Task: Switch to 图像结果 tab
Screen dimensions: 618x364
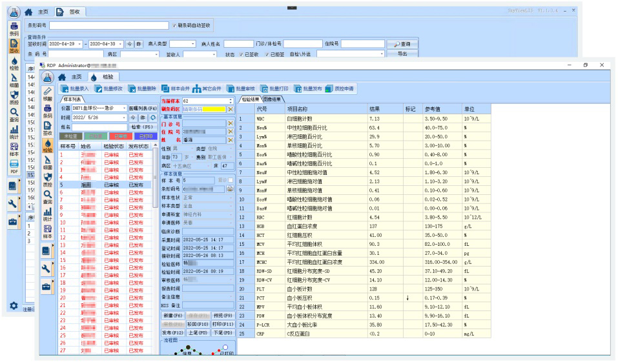Action: coord(272,99)
